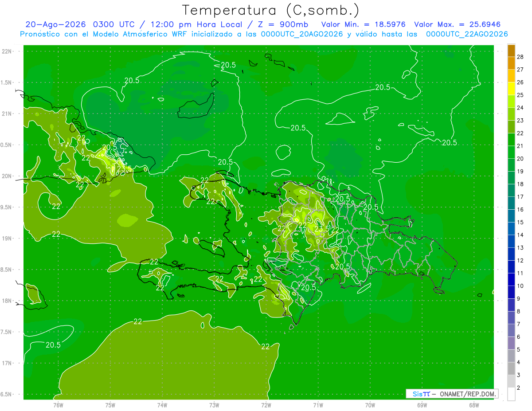Click the "23.5" contour label over Hispaniola

pos(322,229)
